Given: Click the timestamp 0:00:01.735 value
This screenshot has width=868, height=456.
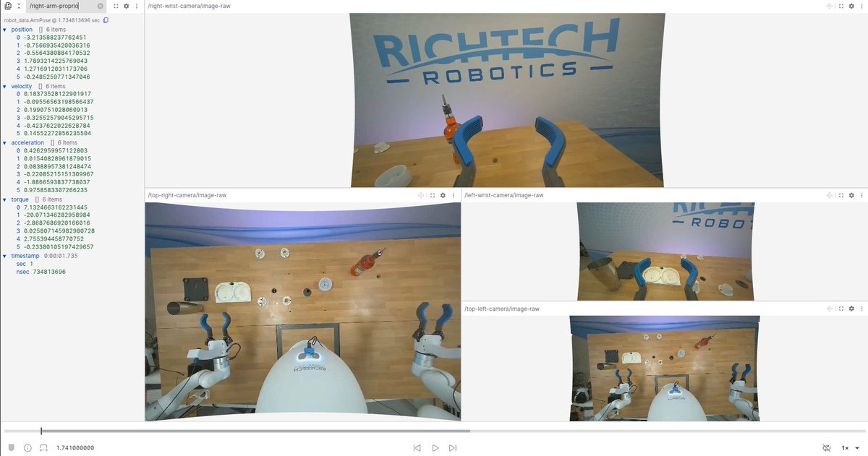Looking at the screenshot, I should (x=61, y=256).
